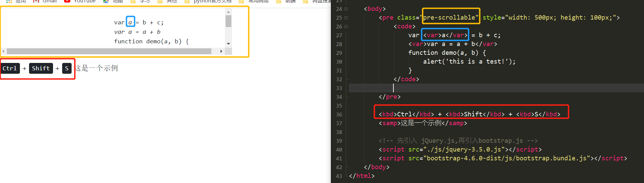
Task: Open the 应用 apps shortcut
Action: 16,1
